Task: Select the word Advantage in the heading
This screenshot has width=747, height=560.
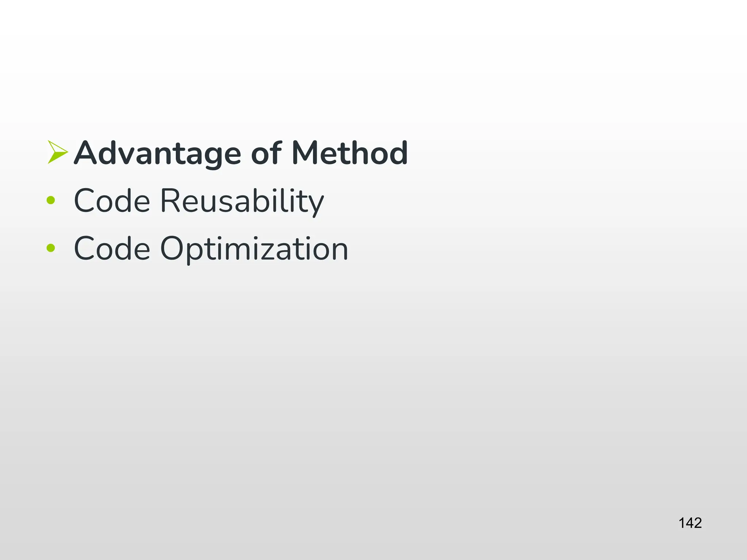Action: pyautogui.click(x=157, y=153)
